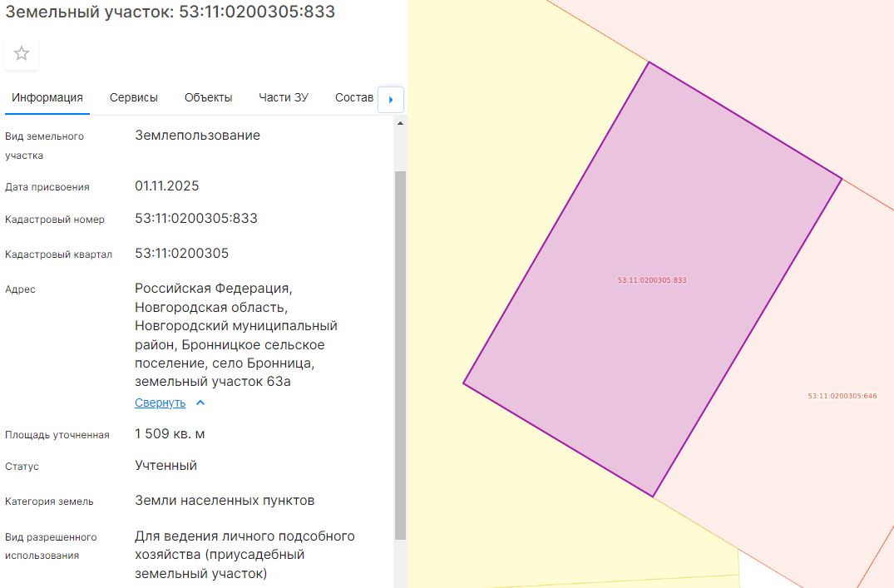
Task: Click the neighboring parcel labeled 53:11:0200305:646
Action: point(842,396)
